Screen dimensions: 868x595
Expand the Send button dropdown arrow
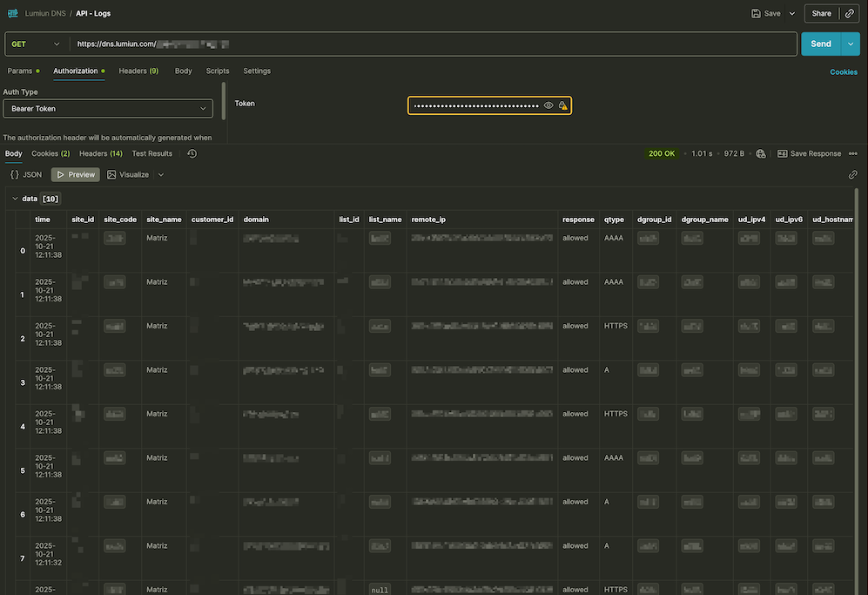click(851, 44)
